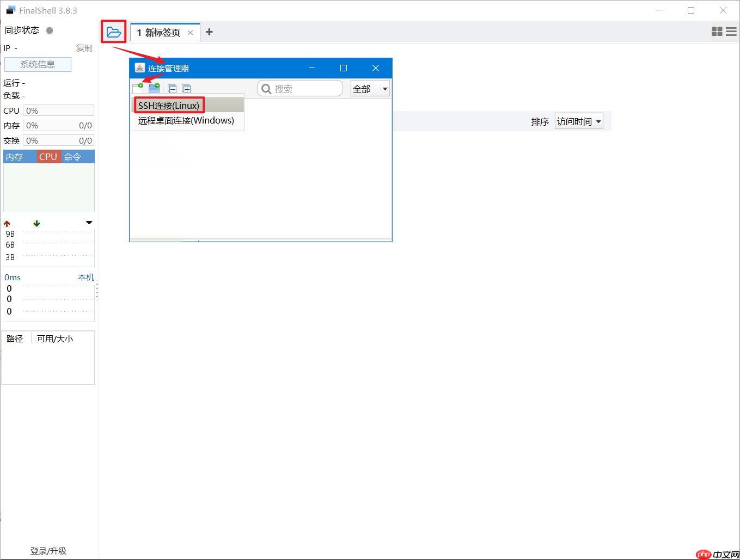Click the new folder icon in connection manager
Viewport: 740px width, 560px height.
pyautogui.click(x=154, y=88)
